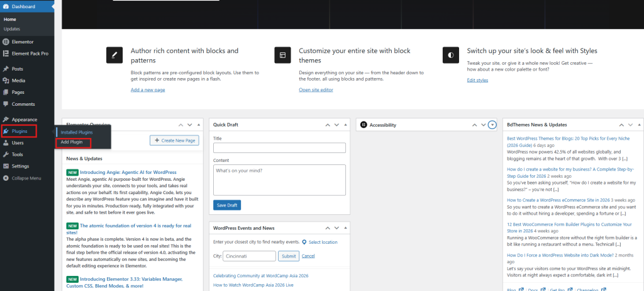The image size is (644, 291).
Task: Collapse the BdThemes News & Updates panel
Action: (x=640, y=125)
